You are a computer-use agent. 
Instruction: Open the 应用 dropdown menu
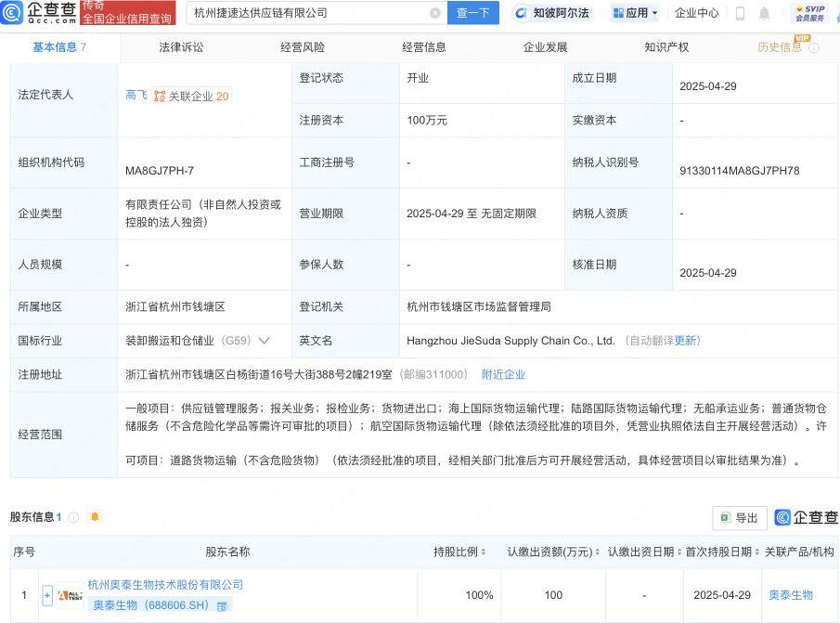636,13
